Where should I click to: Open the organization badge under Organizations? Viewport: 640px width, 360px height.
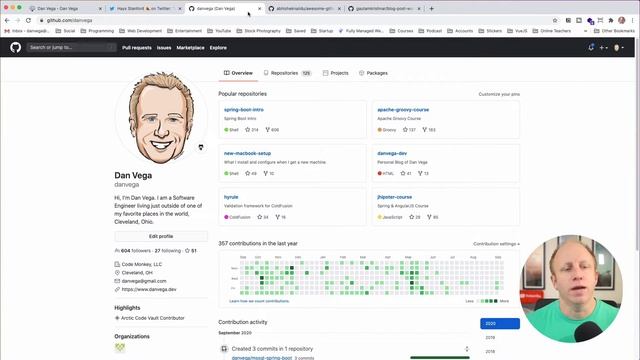tap(120, 347)
